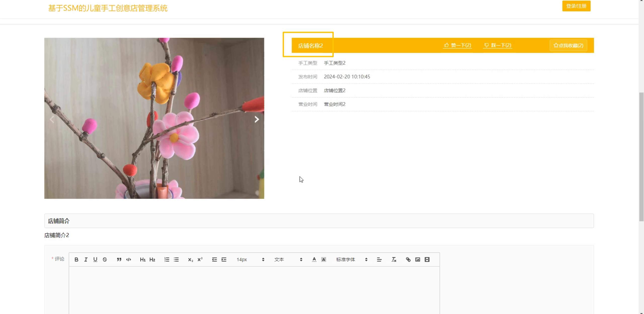
Task: Click the 踩一下(2) dislike link
Action: (x=498, y=45)
